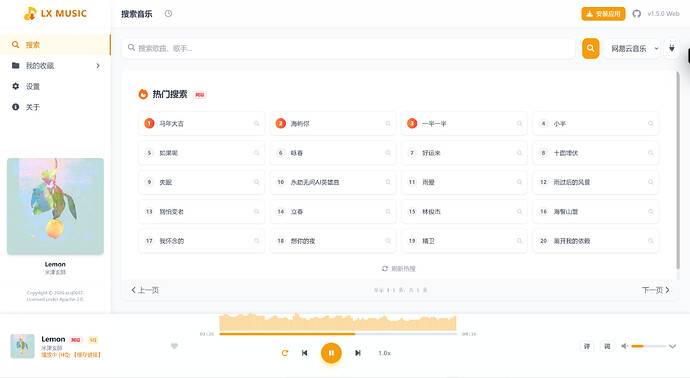The width and height of the screenshot is (690, 378).
Task: Click the Lemon album cover in the sidebar
Action: [55, 206]
